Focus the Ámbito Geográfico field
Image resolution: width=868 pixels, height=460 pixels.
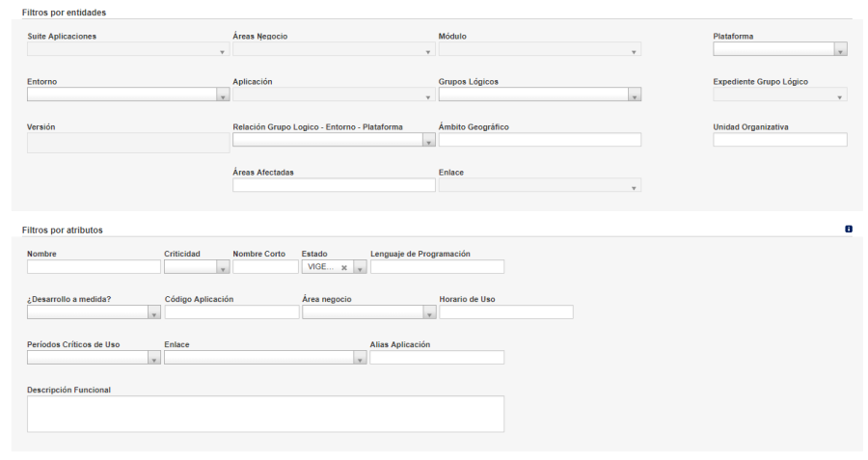540,140
